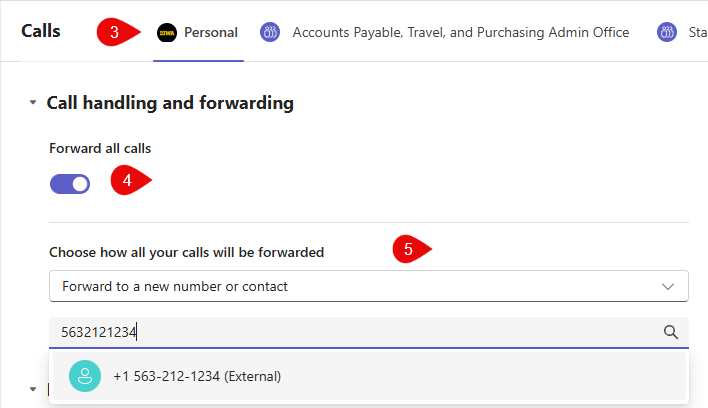This screenshot has width=708, height=408.
Task: Click the chevron arrow on forwarding dropdown
Action: tap(668, 286)
